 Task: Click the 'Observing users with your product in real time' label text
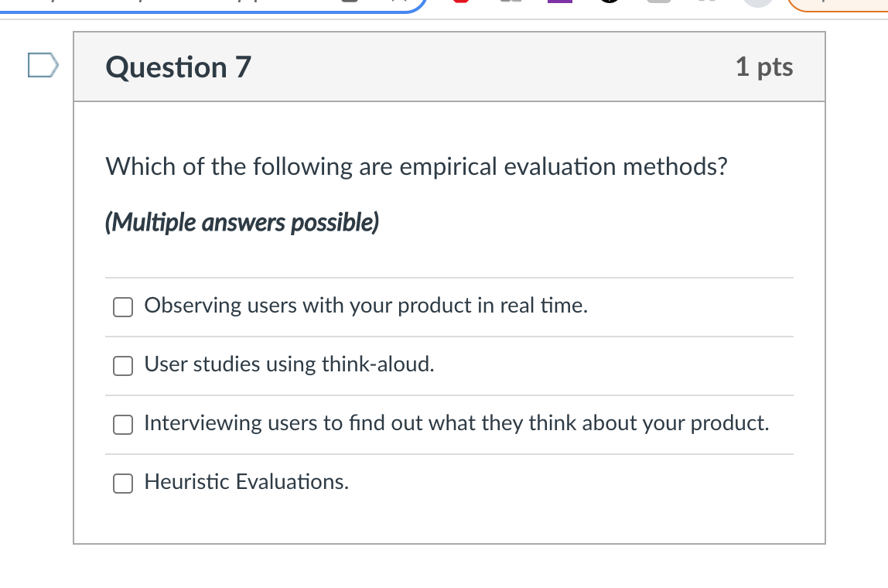click(366, 306)
